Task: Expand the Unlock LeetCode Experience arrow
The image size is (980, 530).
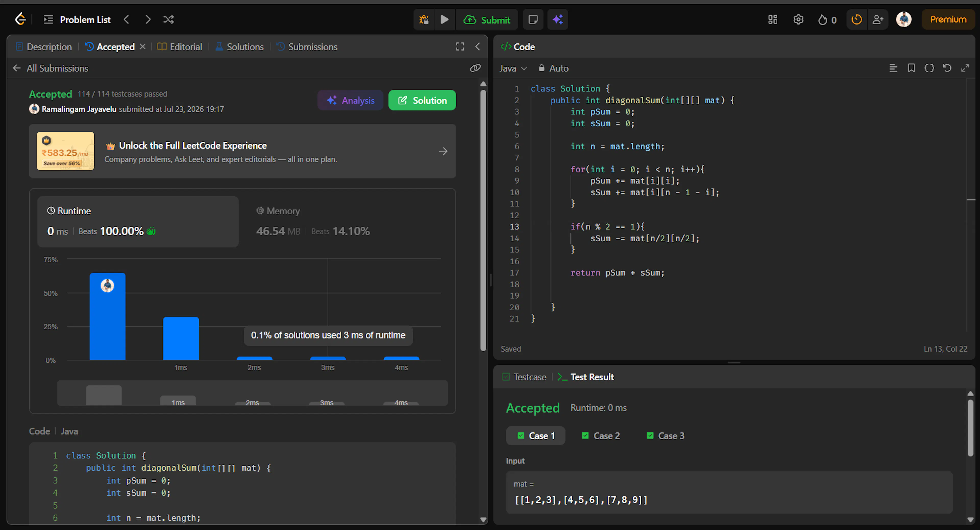Action: coord(443,151)
